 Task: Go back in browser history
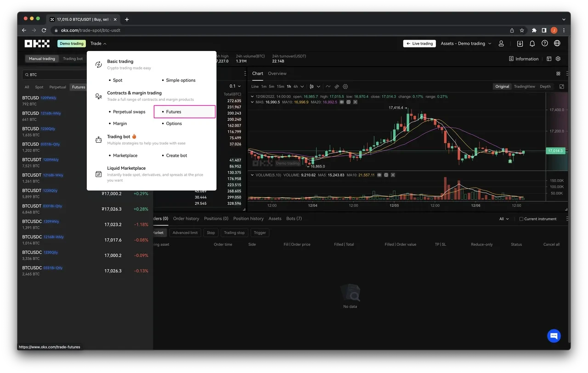(24, 30)
